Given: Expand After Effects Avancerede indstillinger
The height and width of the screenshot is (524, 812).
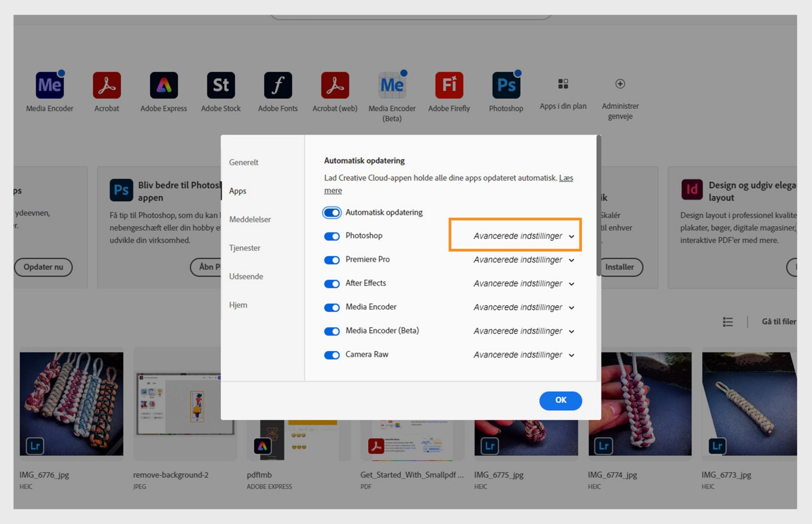Looking at the screenshot, I should 523,284.
